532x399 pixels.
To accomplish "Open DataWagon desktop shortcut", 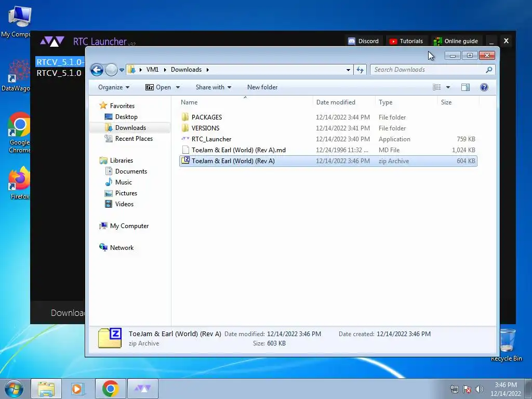I will [17, 75].
